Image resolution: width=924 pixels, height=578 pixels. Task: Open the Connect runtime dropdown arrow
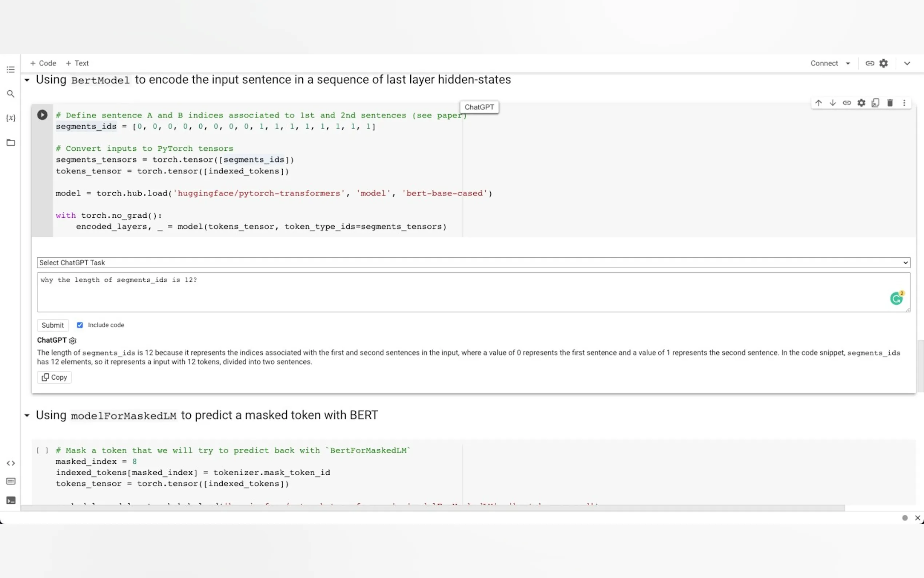[848, 63]
